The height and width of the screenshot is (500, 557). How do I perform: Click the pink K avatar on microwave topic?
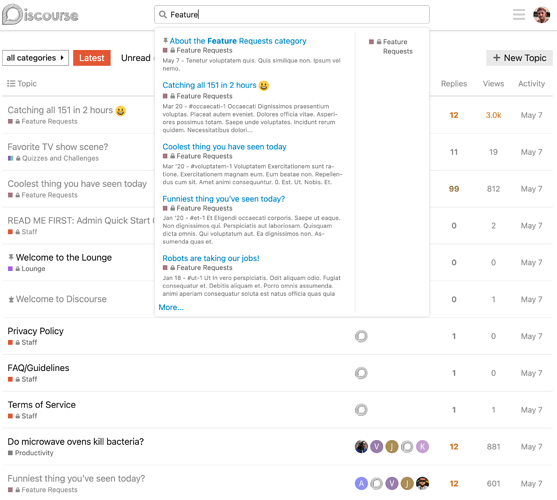(422, 446)
